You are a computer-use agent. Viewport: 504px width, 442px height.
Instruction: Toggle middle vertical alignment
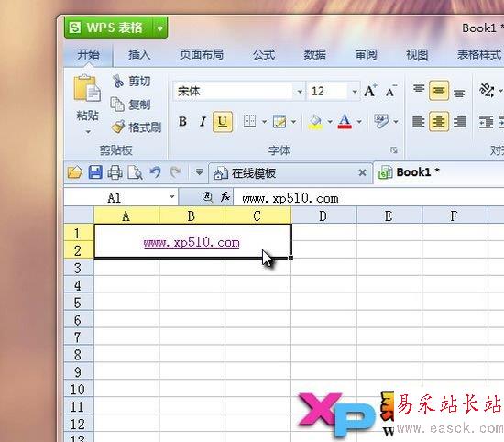pyautogui.click(x=439, y=91)
